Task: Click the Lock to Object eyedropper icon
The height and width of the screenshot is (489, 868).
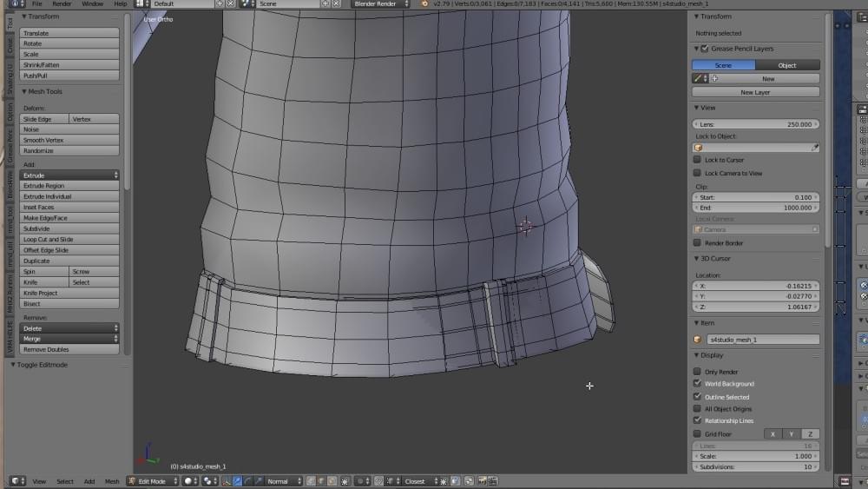Action: pos(815,148)
